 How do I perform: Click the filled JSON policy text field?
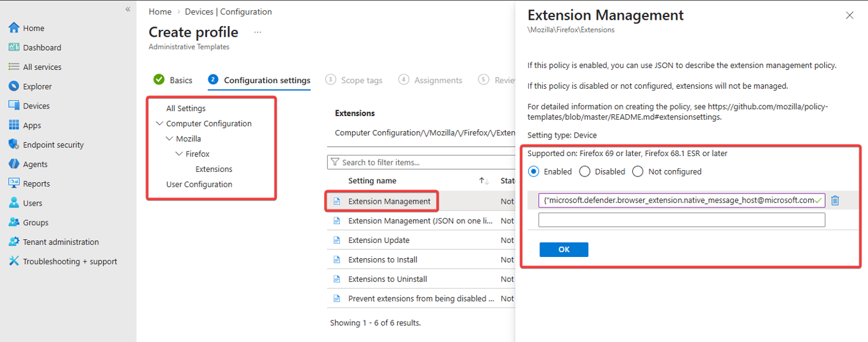[681, 201]
